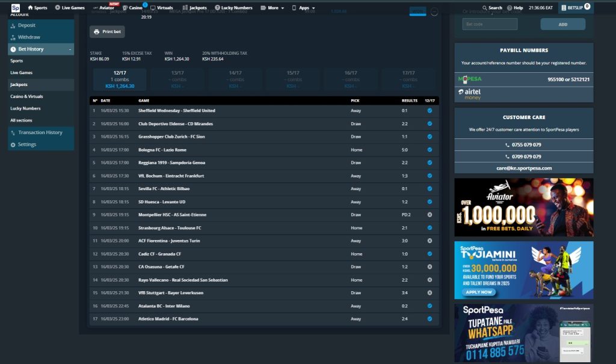The image size is (616, 364).
Task: Click the Deposit sidebar item
Action: coord(41,25)
